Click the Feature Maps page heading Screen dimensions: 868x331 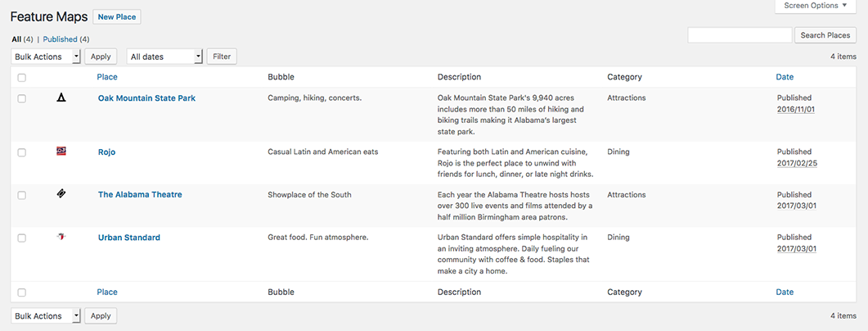[49, 17]
